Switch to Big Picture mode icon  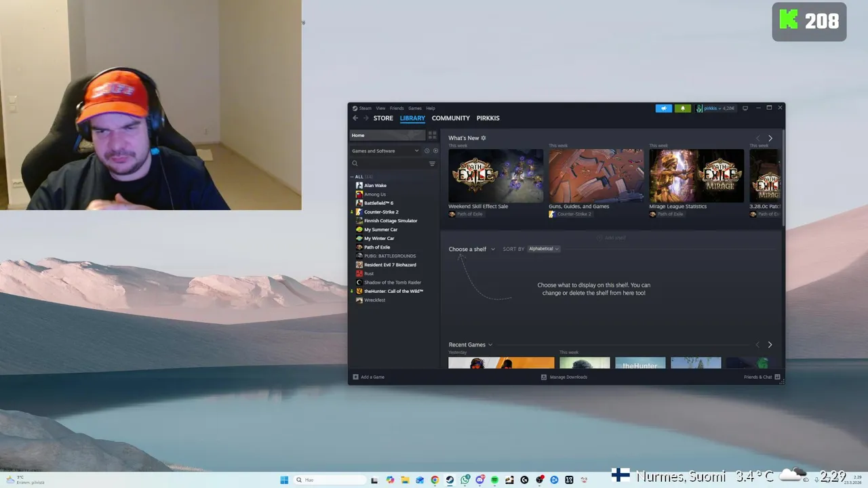[745, 108]
